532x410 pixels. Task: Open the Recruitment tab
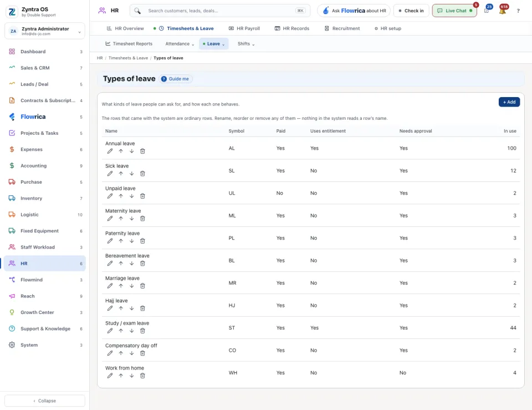[x=342, y=28]
